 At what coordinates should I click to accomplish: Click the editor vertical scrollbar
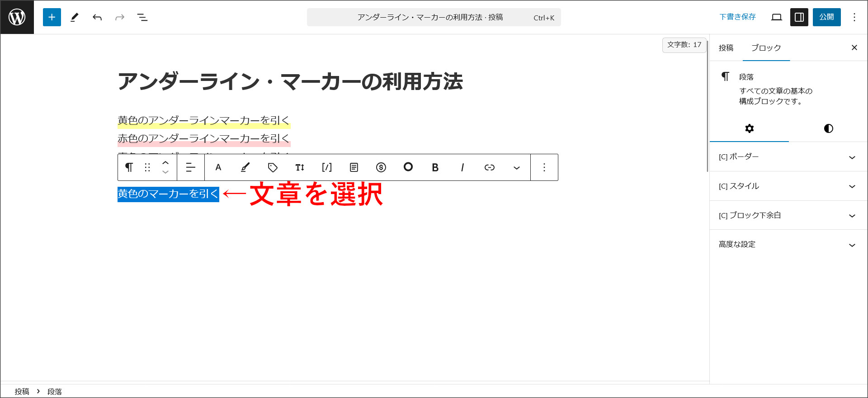coord(708,106)
